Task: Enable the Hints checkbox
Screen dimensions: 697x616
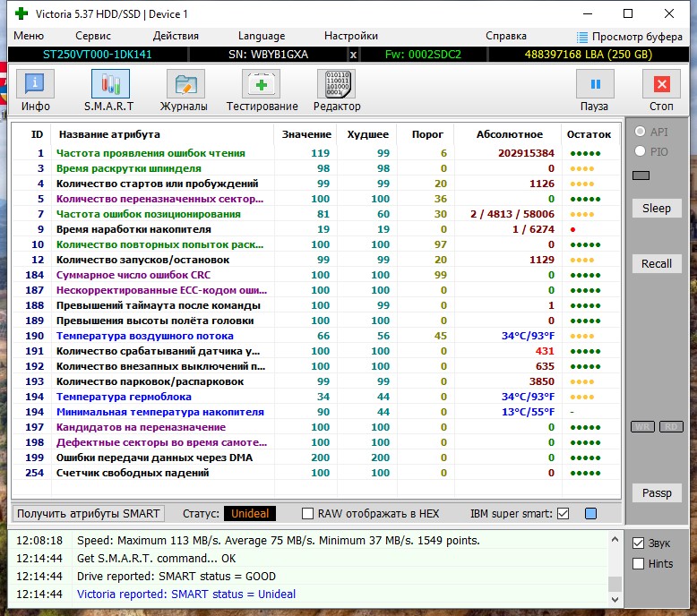Action: (x=639, y=563)
